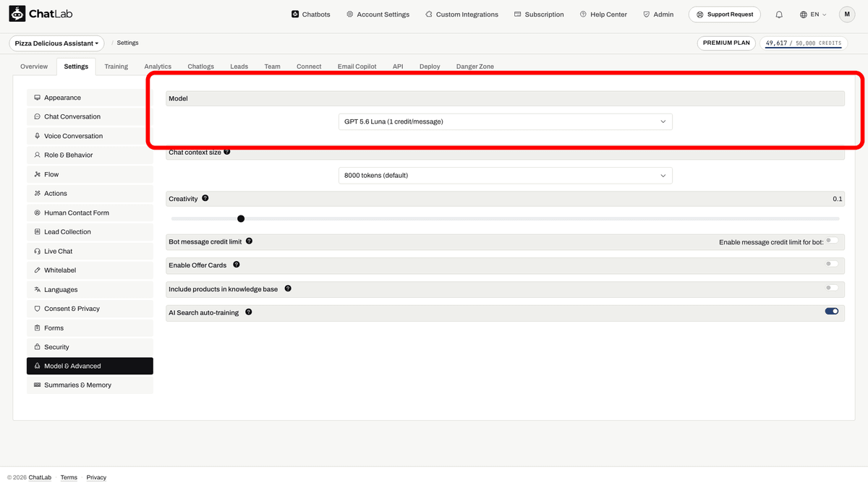Click the Voice Conversation microphone icon
868x488 pixels.
[x=37, y=136]
